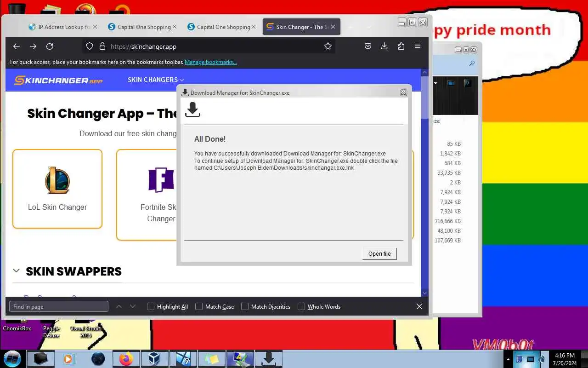Open the LoL Skin Changer card
588x368 pixels.
click(57, 189)
